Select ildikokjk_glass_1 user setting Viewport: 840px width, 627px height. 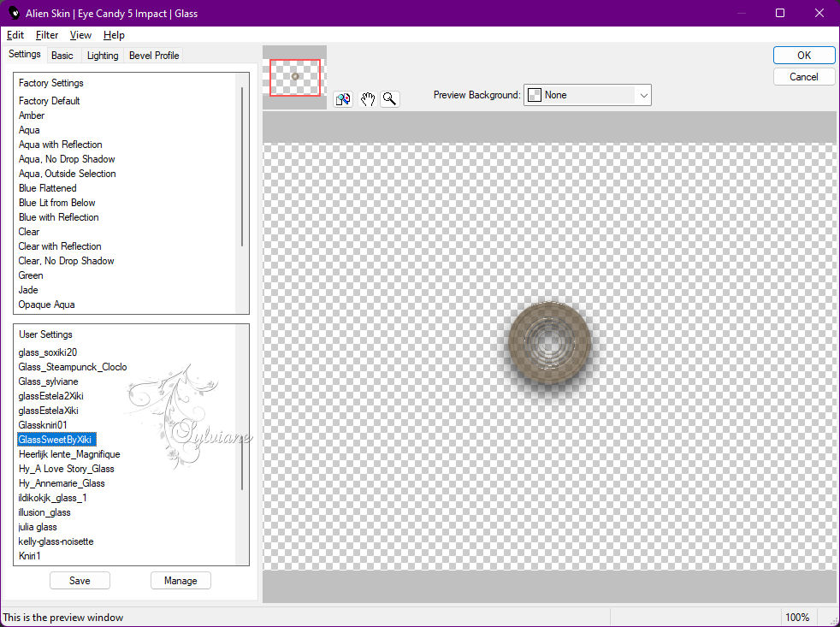coord(52,497)
